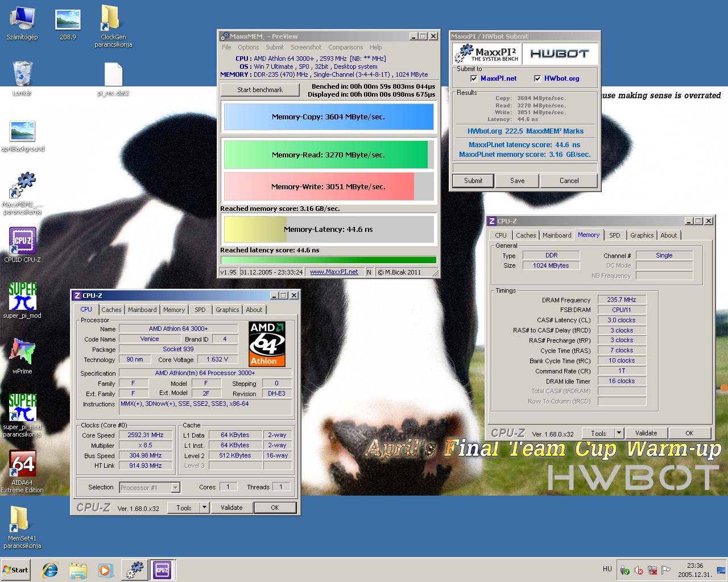Image resolution: width=728 pixels, height=582 pixels.
Task: Click the Start button
Action: pos(15,570)
